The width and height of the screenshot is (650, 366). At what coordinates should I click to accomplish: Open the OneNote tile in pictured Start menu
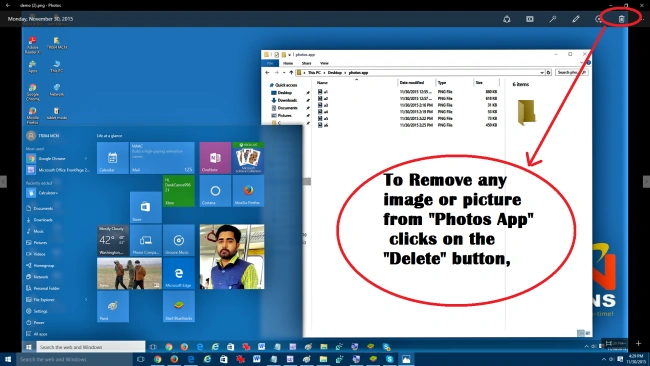215,158
